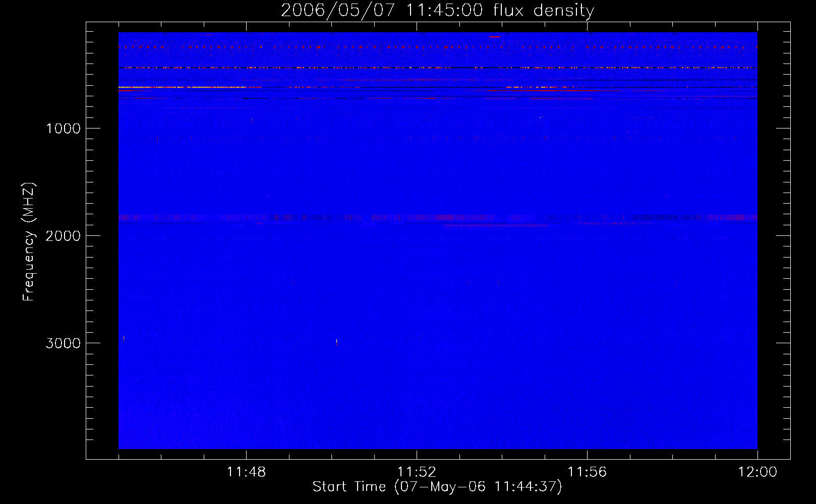816x504 pixels.
Task: Select the "Frequency (MHZ)" y-axis label
Action: (x=28, y=241)
